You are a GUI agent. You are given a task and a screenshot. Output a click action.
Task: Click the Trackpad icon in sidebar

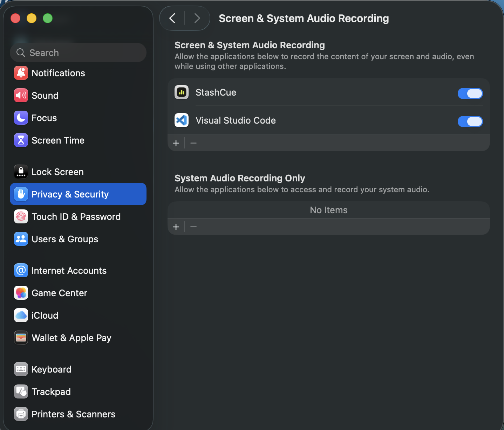coord(21,391)
